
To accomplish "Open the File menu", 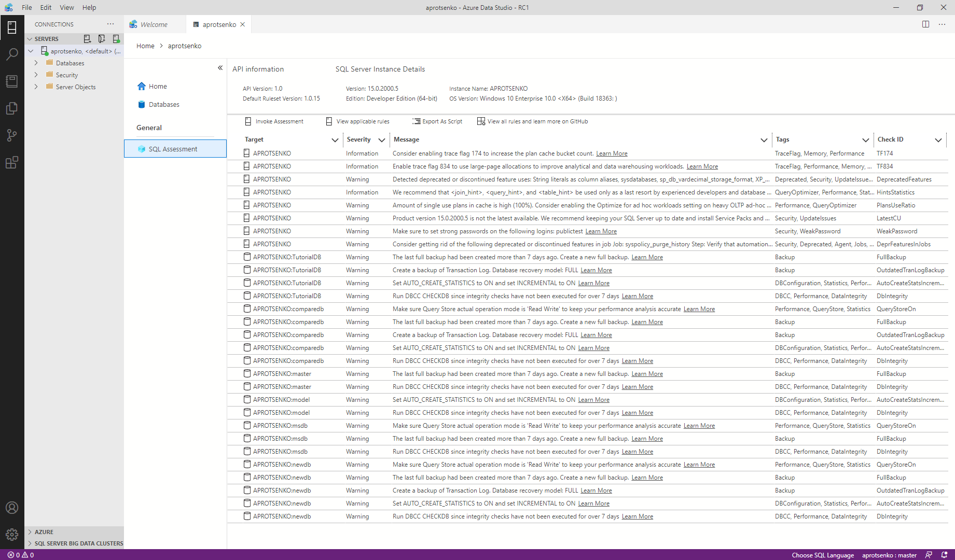I will (x=27, y=7).
